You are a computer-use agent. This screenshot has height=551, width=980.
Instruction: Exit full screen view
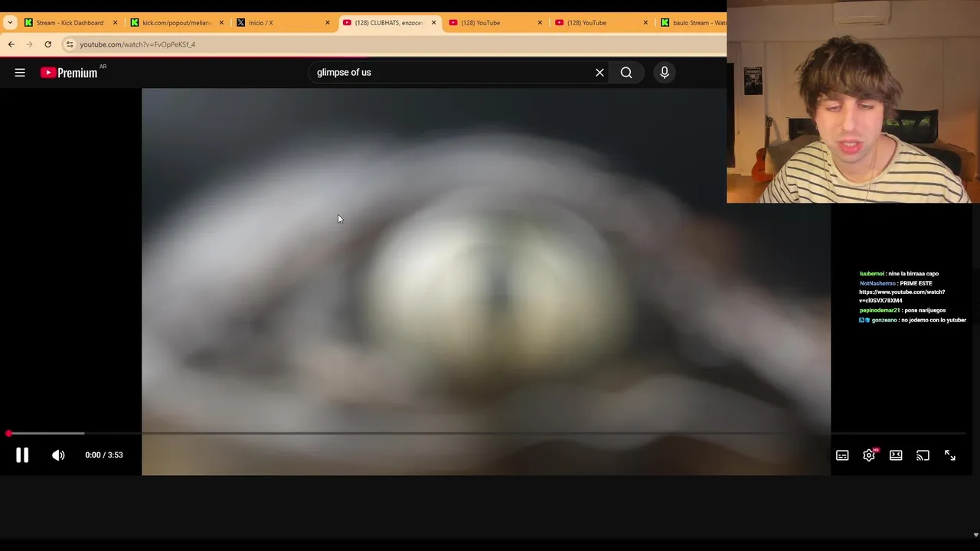coord(949,455)
